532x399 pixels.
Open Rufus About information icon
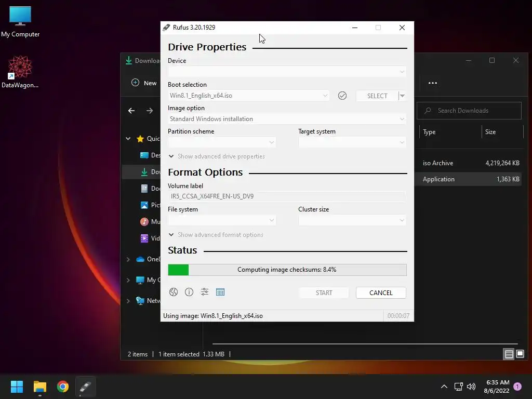tap(189, 292)
